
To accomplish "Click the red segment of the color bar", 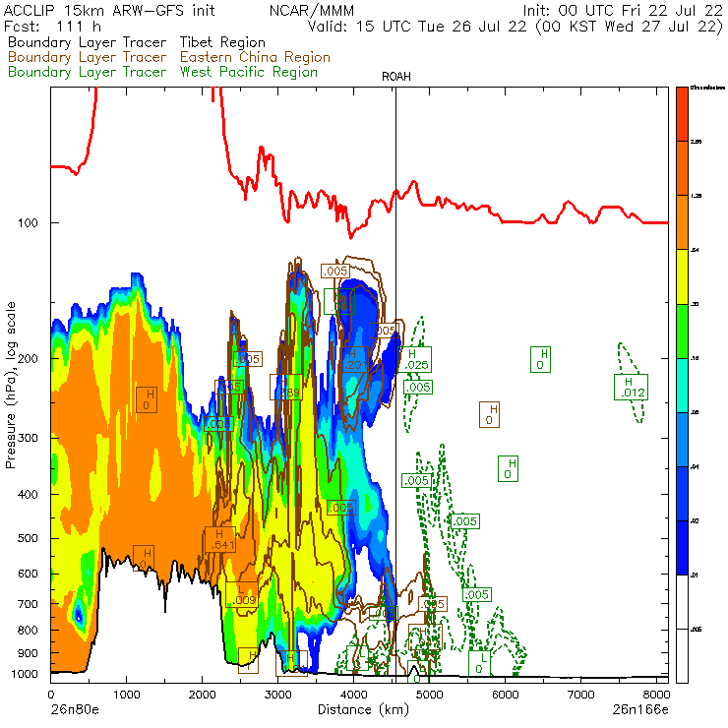I will 682,114.
